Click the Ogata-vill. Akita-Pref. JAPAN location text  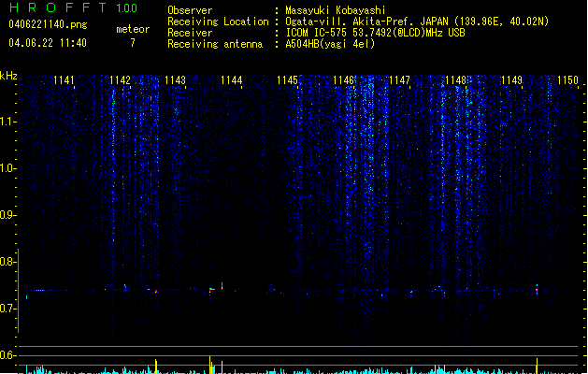pyautogui.click(x=417, y=22)
